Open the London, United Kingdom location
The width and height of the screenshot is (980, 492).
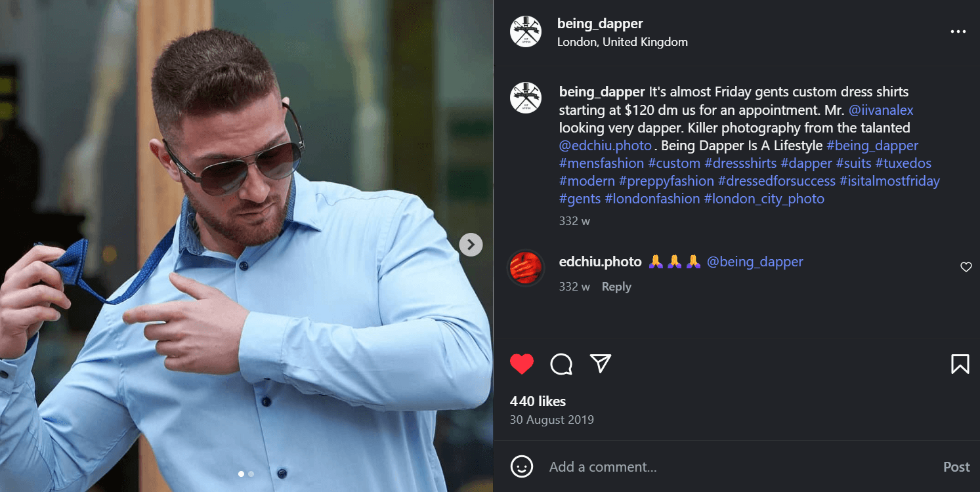tap(622, 42)
